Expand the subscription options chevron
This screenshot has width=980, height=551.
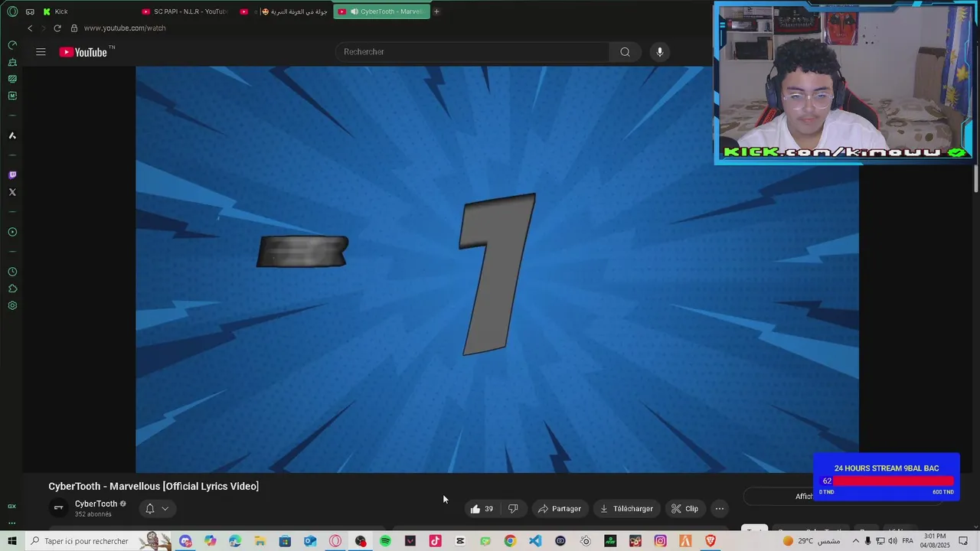pyautogui.click(x=165, y=508)
